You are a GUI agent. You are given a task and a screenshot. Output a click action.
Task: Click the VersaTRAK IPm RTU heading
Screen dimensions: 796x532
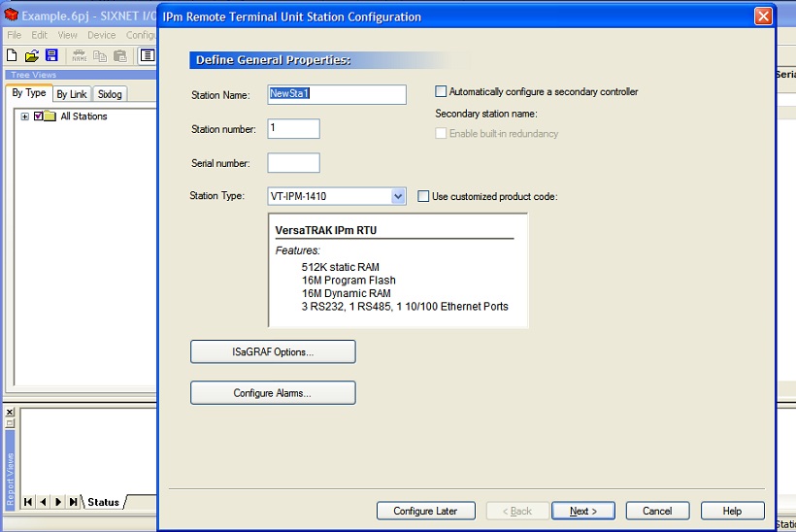click(x=326, y=230)
